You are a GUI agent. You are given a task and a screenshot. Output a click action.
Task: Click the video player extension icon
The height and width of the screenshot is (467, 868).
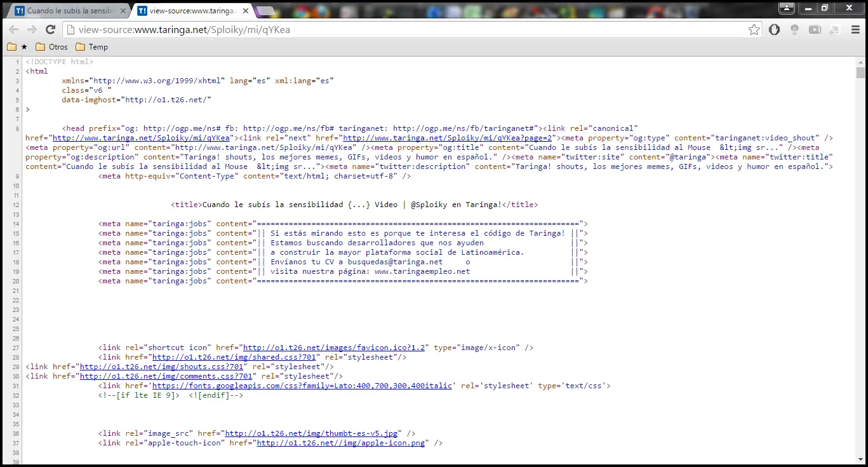[x=815, y=30]
